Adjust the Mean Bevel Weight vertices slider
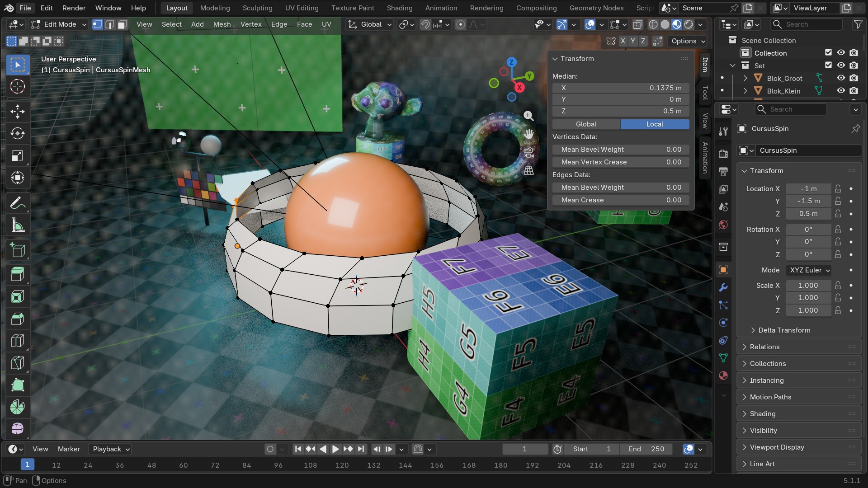This screenshot has width=868, height=488. coord(621,150)
